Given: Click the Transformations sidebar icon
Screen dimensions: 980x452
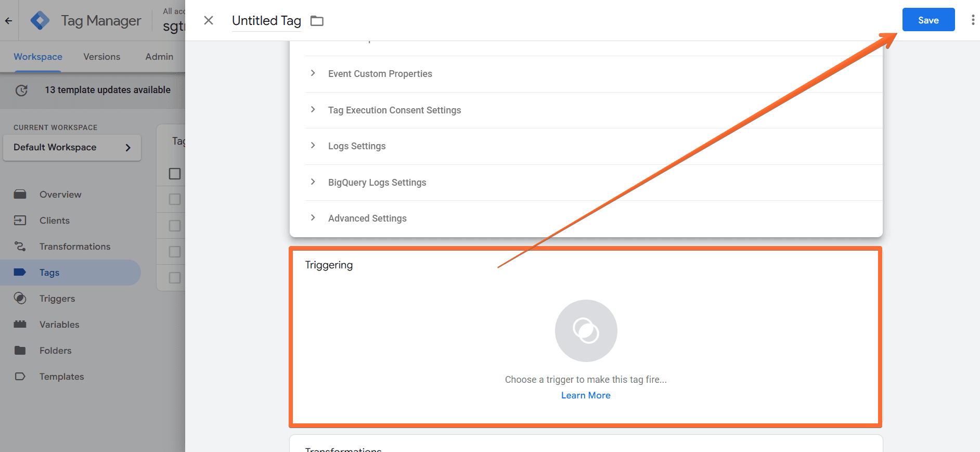Looking at the screenshot, I should (x=20, y=247).
